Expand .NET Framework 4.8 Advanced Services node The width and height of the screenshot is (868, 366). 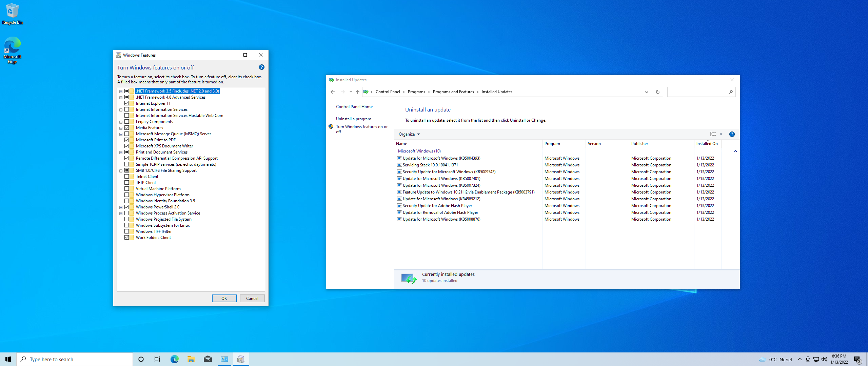click(x=121, y=98)
